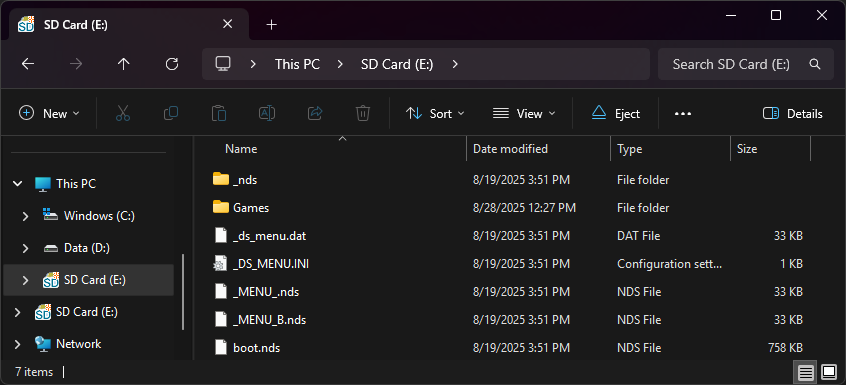Screen dimensions: 846x385
Task: Click the Data (D:) drive icon
Action: tap(50, 248)
